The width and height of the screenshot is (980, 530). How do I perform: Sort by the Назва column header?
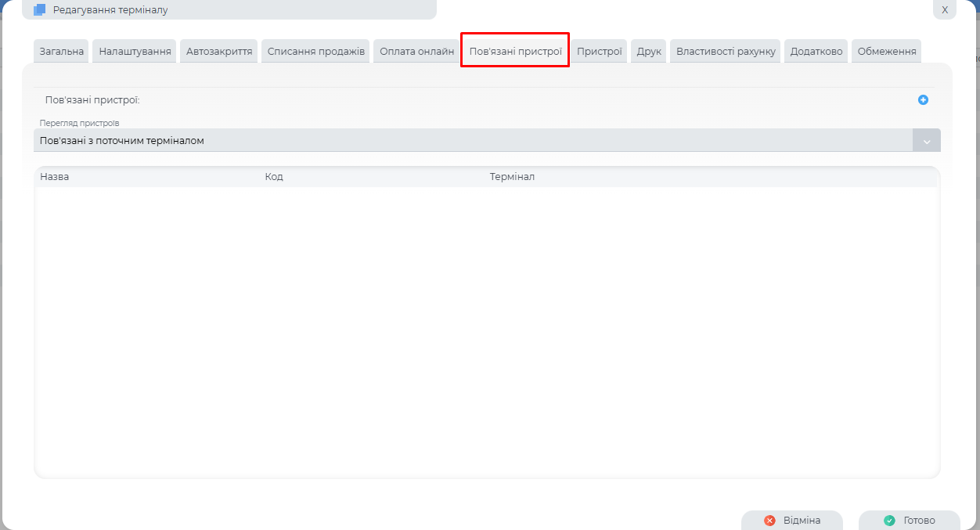(55, 177)
